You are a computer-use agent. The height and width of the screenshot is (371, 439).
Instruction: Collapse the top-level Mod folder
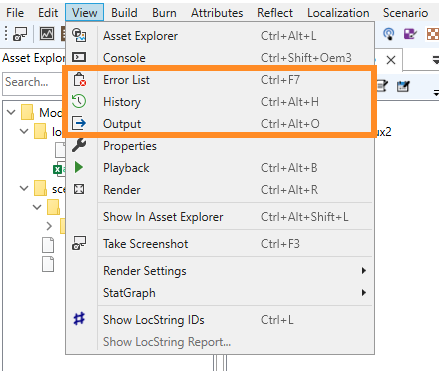[x=11, y=112]
